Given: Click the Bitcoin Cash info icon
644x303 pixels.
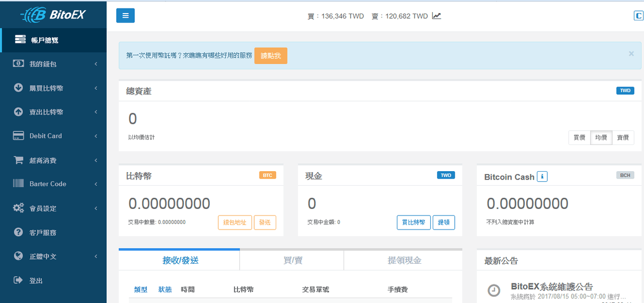Looking at the screenshot, I should [x=542, y=177].
